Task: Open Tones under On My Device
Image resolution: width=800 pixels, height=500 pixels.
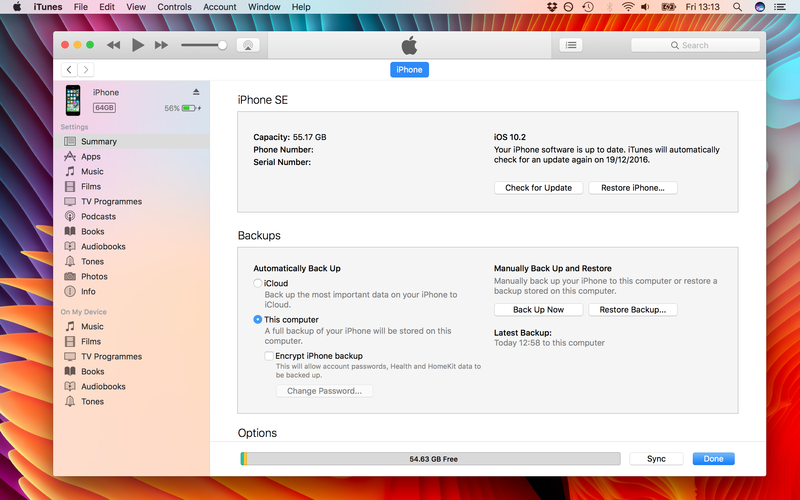Action: pos(132,402)
